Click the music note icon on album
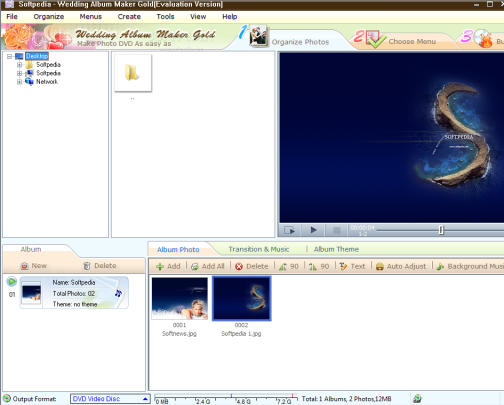Screen dimensions: 504x405 click(118, 293)
